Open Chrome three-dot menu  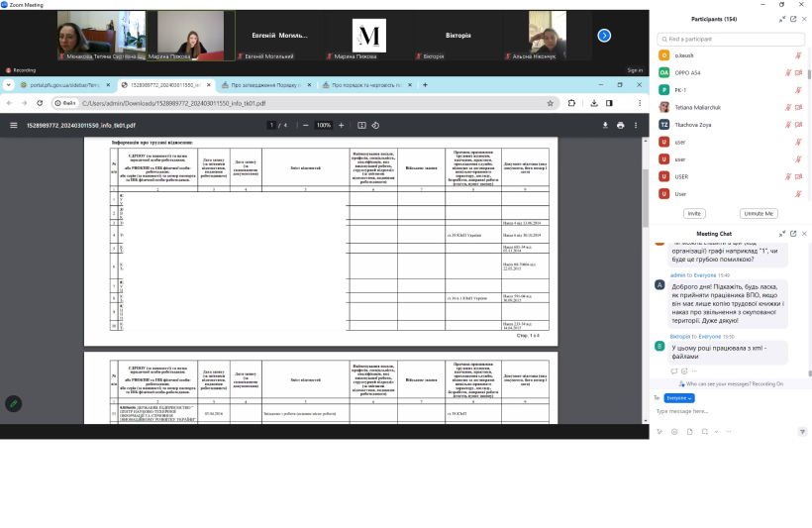[640, 103]
